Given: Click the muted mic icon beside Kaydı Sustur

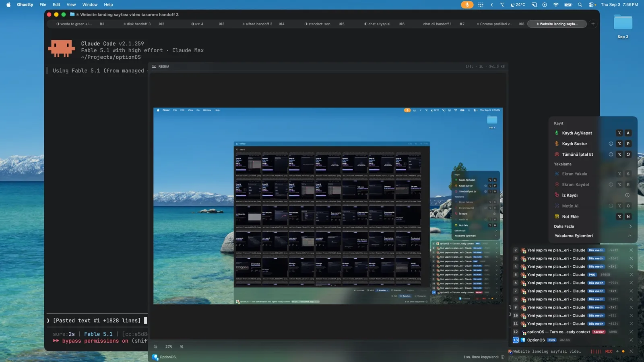Looking at the screenshot, I should click(557, 144).
